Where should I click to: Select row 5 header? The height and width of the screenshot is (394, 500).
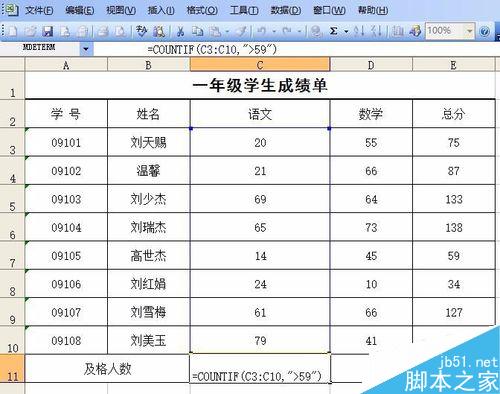coord(12,199)
